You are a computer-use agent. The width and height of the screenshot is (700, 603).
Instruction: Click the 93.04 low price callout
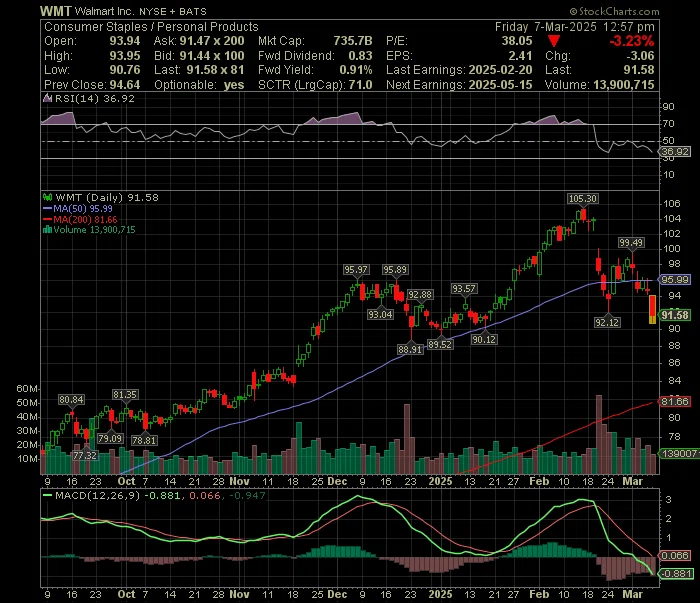380,314
